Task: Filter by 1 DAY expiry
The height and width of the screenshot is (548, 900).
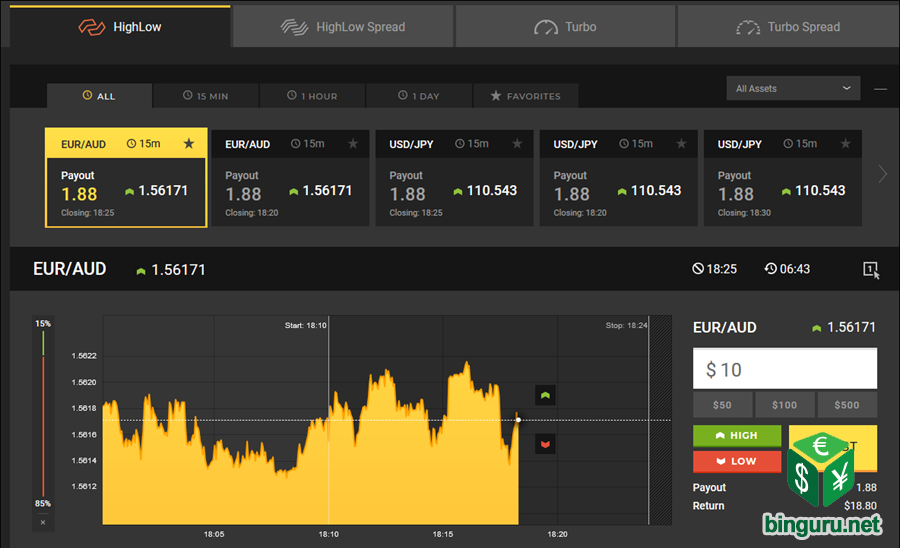Action: (418, 96)
